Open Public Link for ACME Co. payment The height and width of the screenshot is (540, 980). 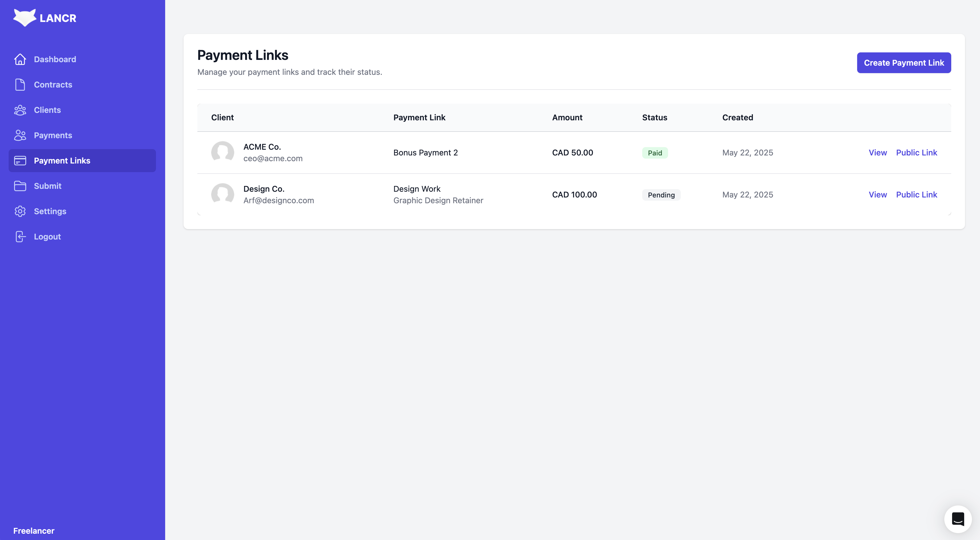coord(917,153)
